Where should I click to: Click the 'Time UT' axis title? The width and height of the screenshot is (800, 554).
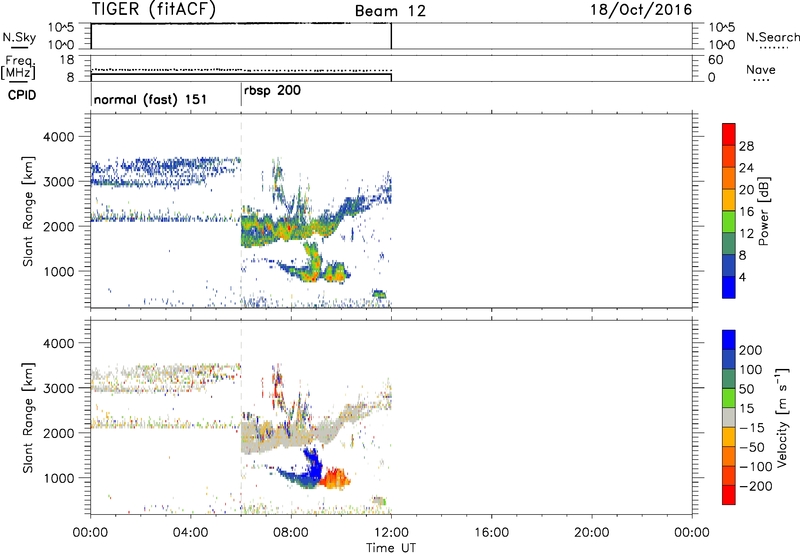tap(391, 548)
